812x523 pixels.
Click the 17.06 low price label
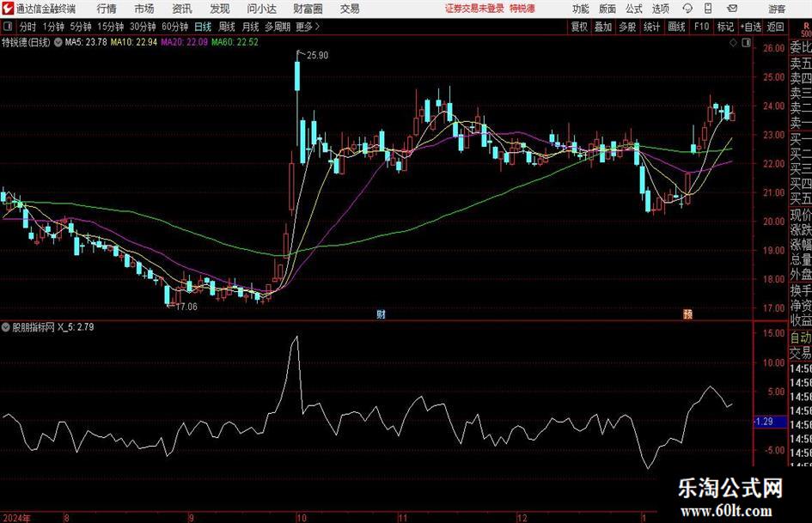click(x=187, y=307)
